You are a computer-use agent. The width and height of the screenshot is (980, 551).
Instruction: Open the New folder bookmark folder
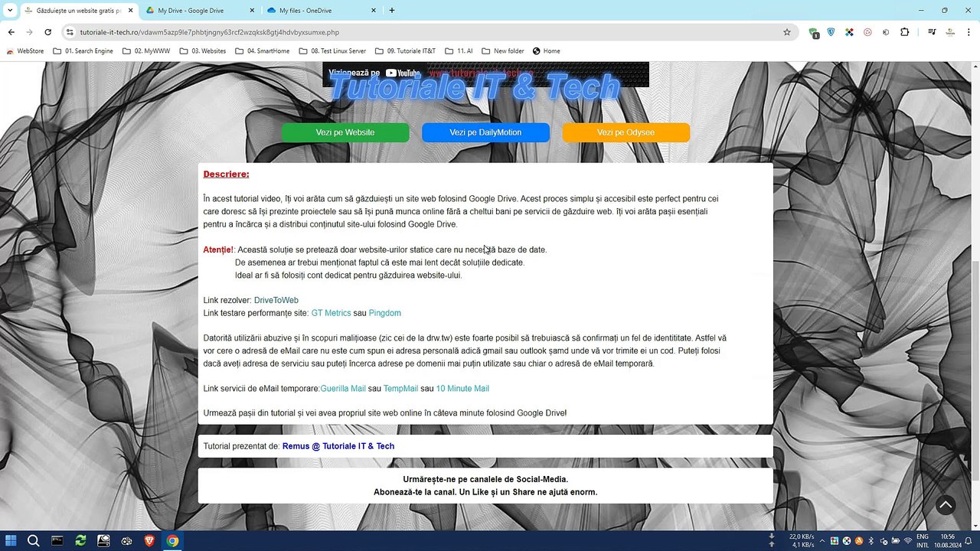pos(502,51)
